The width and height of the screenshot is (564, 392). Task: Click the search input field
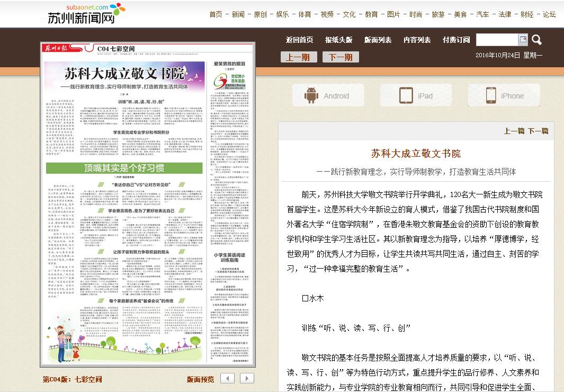coord(496,40)
